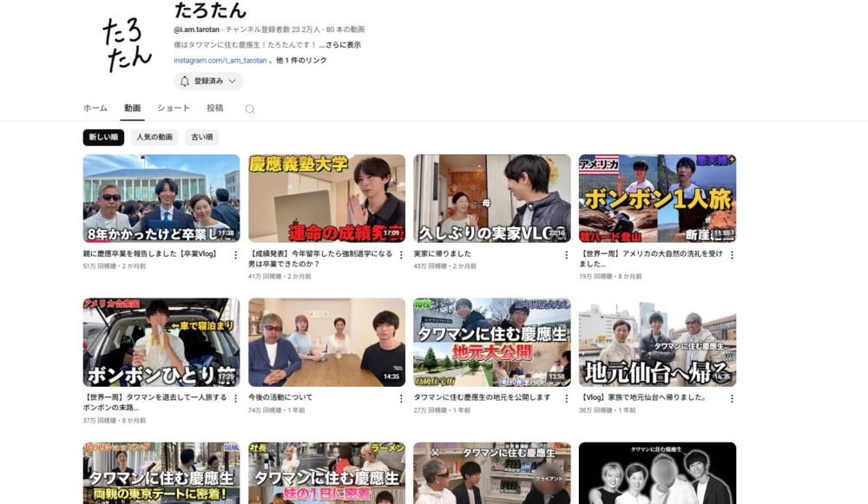Click the 74万 回視聴・1 年前 metadata text

[276, 410]
